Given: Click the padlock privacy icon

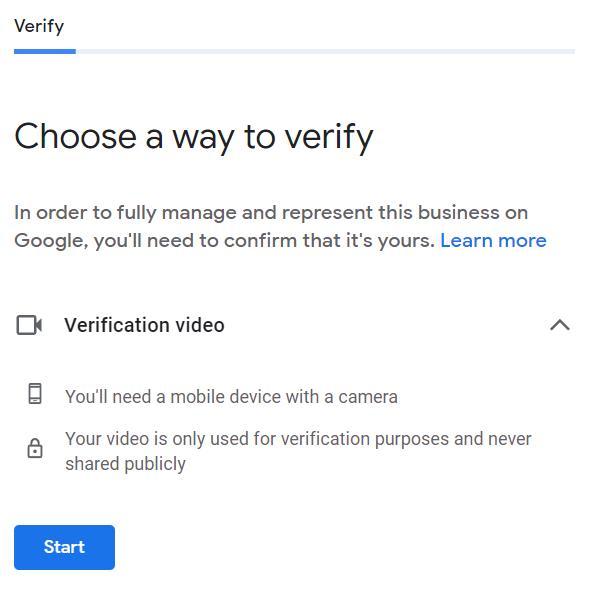Looking at the screenshot, I should (x=35, y=450).
